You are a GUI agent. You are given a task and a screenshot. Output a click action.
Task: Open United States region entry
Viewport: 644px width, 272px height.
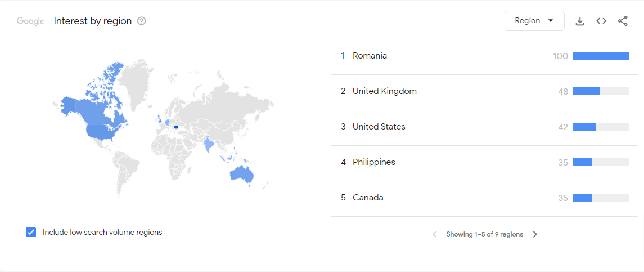379,127
